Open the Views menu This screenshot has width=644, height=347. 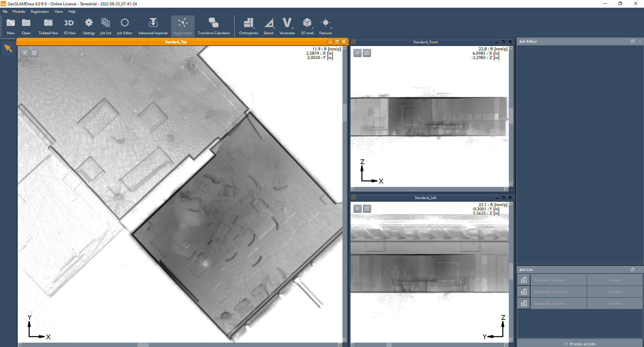click(x=58, y=11)
